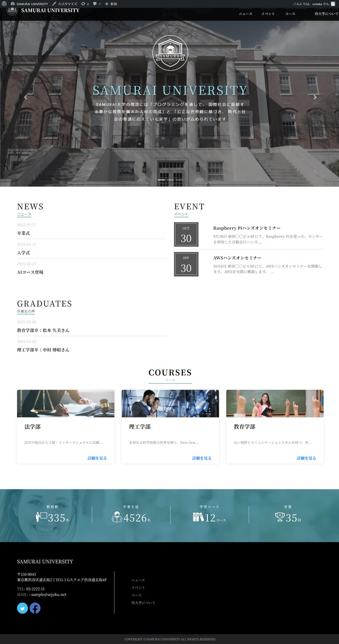The height and width of the screenshot is (644, 339).
Task: Click the 受賞 statistic label
Action: [x=288, y=506]
